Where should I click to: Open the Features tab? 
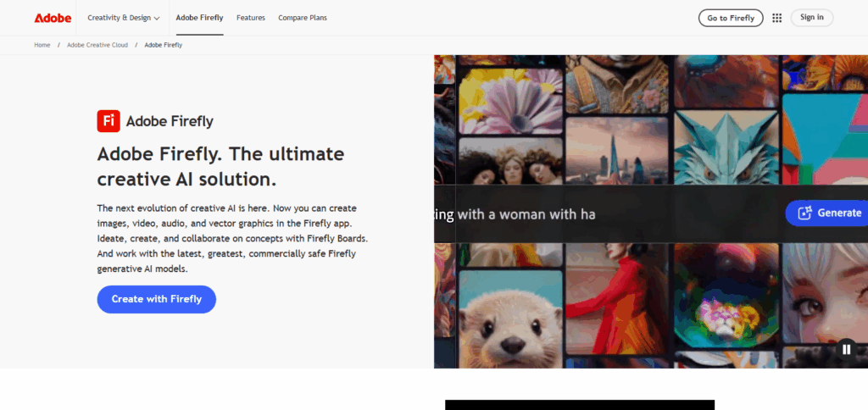(251, 18)
